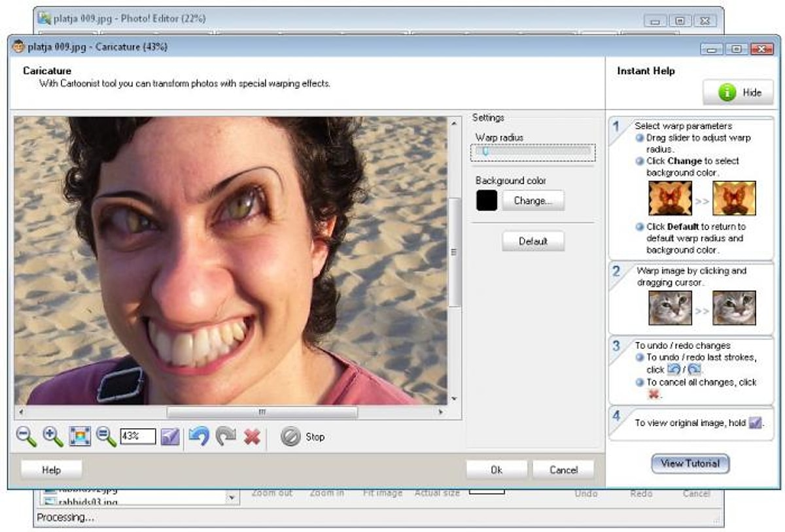Click the zoom in magnifier icon
Image resolution: width=785 pixels, height=532 pixels.
point(53,437)
